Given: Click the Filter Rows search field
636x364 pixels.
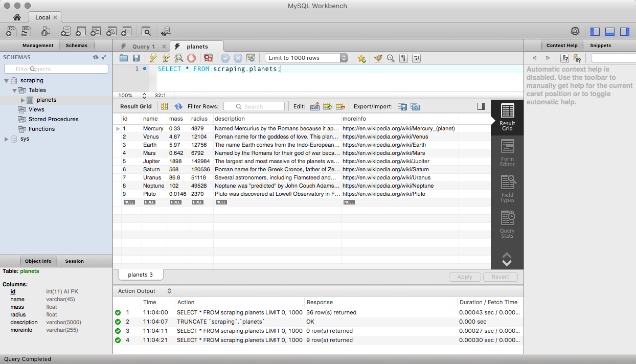Looking at the screenshot, I should tap(254, 106).
